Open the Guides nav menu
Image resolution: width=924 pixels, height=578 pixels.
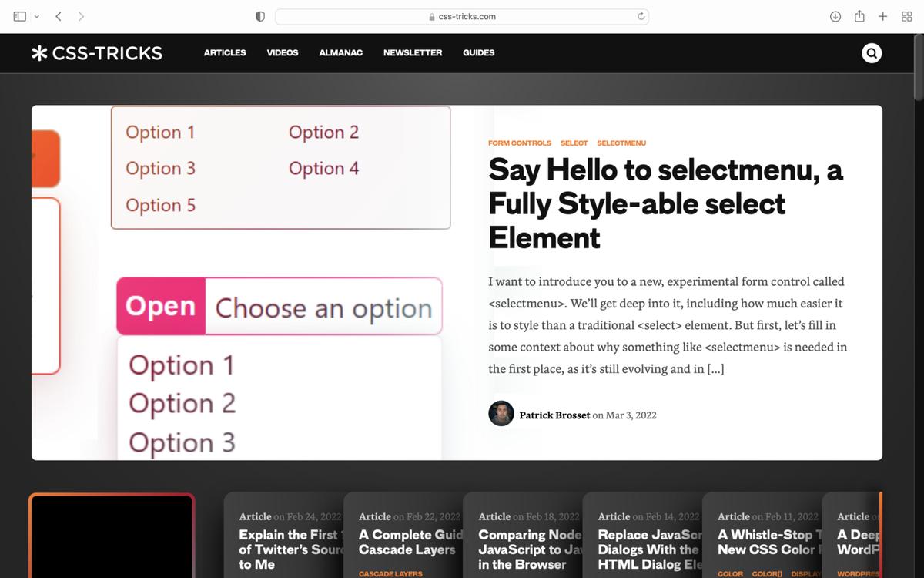click(479, 53)
